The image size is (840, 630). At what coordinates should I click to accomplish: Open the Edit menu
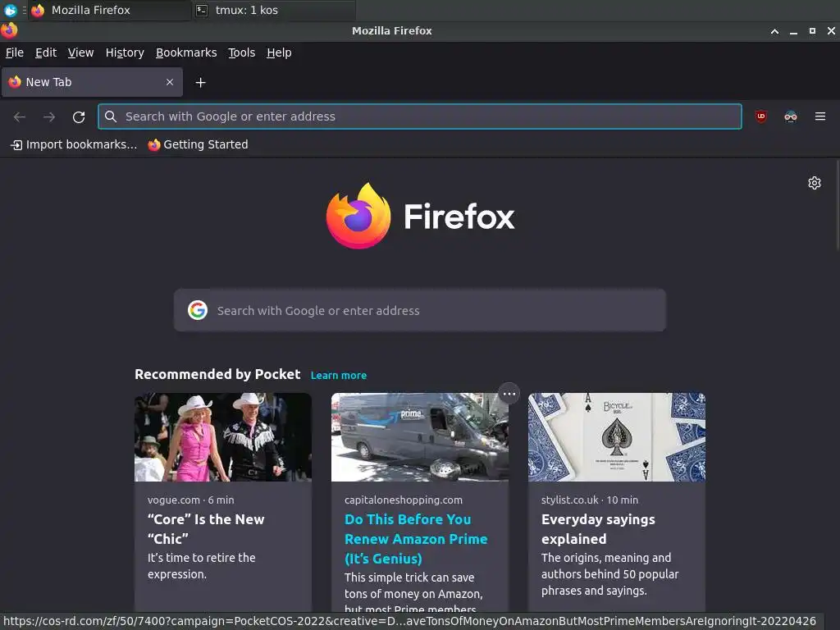point(46,52)
